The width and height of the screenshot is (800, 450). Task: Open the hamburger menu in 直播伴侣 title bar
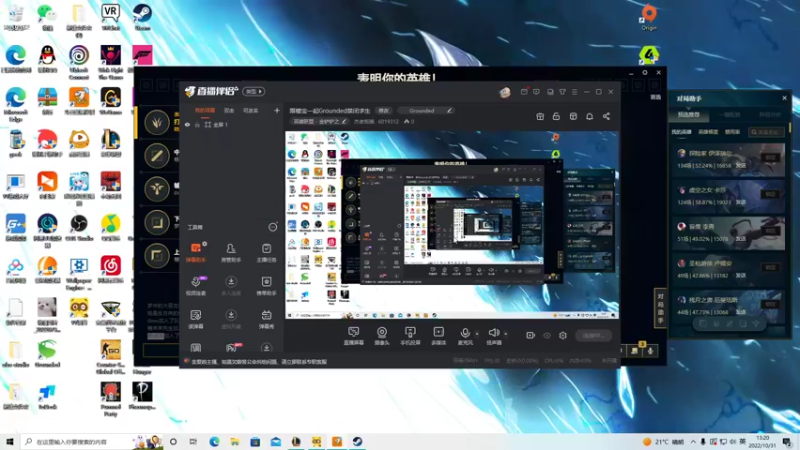point(574,92)
